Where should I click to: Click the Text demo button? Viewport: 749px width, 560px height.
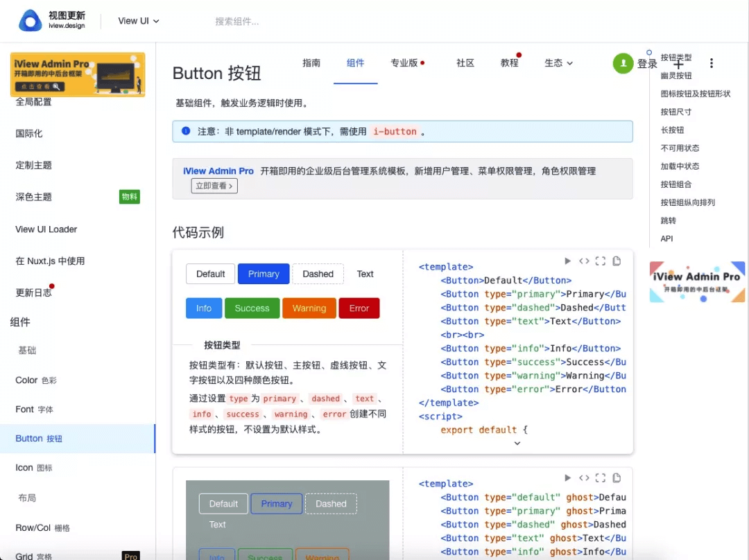pos(365,274)
